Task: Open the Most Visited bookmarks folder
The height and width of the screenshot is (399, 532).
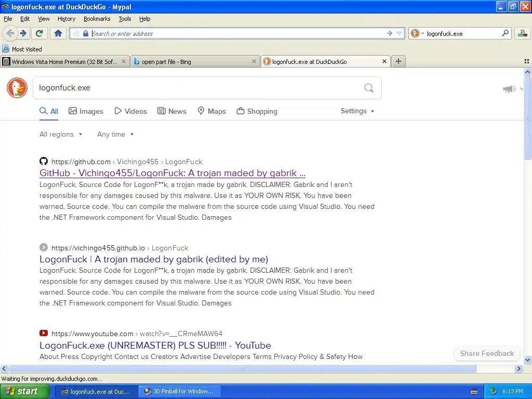Action: pyautogui.click(x=22, y=49)
